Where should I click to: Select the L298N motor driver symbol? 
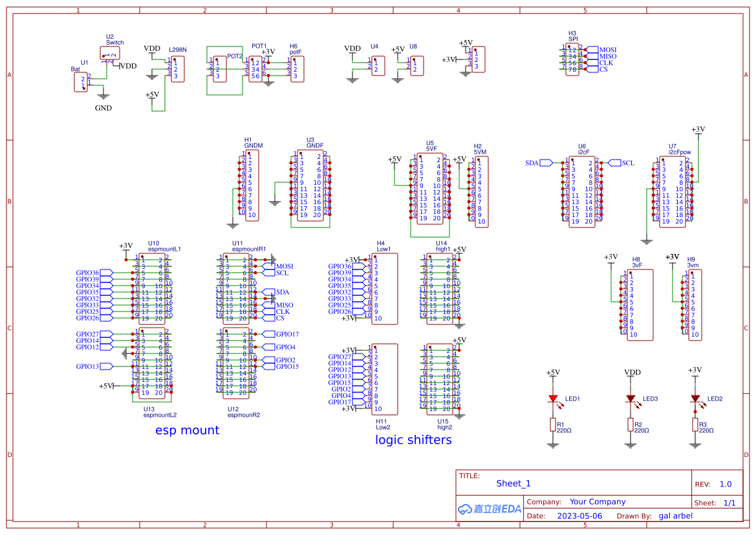177,67
